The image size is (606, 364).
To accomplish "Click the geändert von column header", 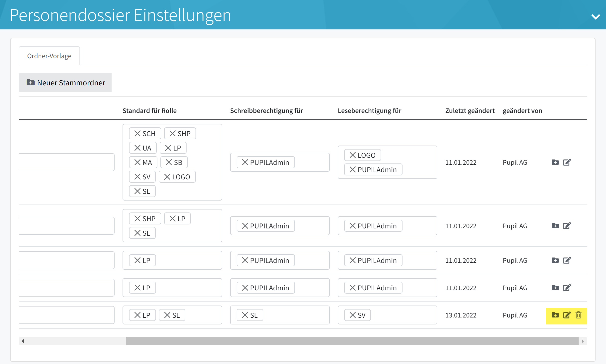I will [x=522, y=110].
